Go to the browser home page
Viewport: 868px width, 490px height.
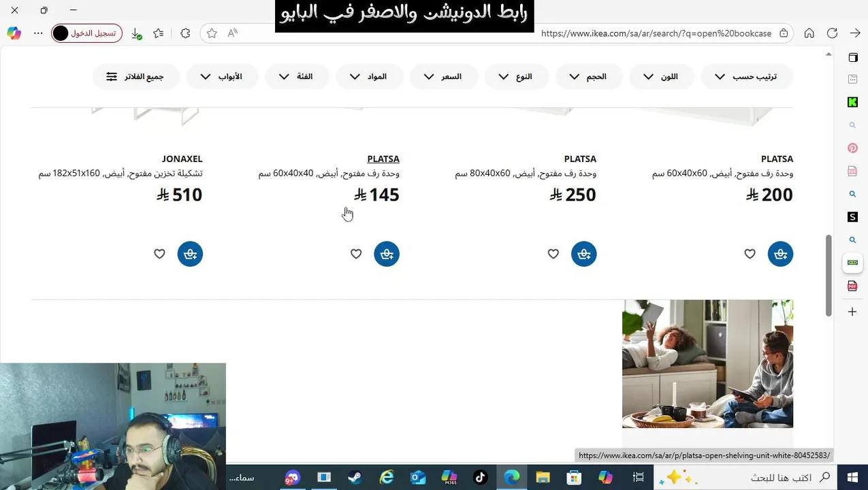click(x=809, y=33)
